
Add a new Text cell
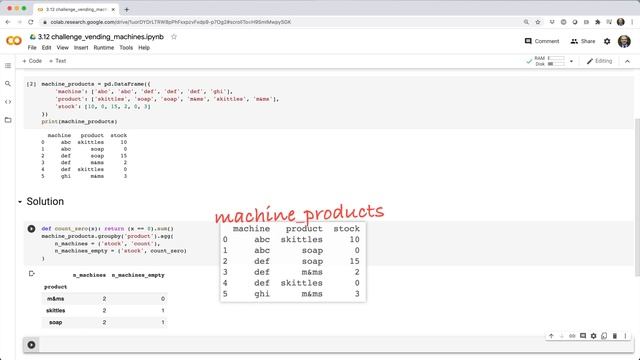point(57,61)
